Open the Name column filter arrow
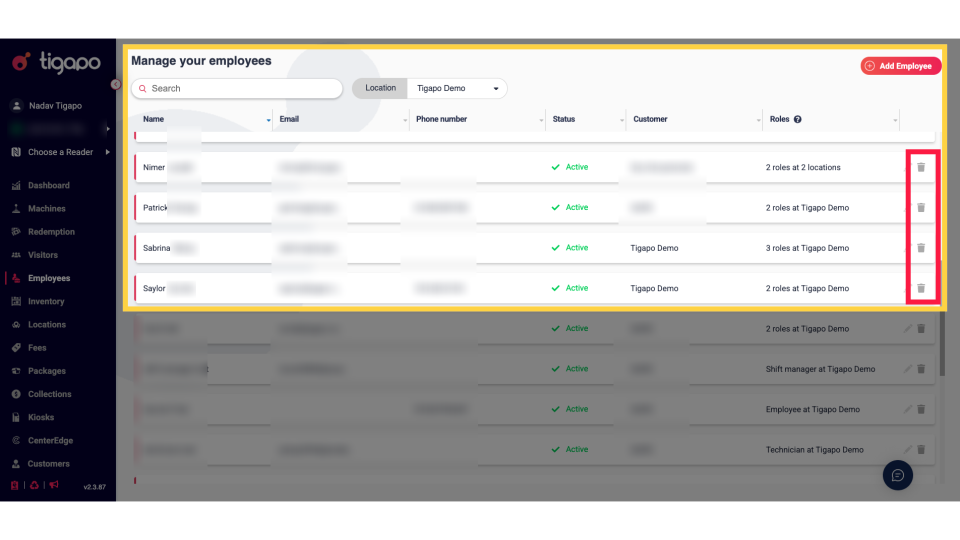Screen dimensions: 960x540 click(268, 121)
